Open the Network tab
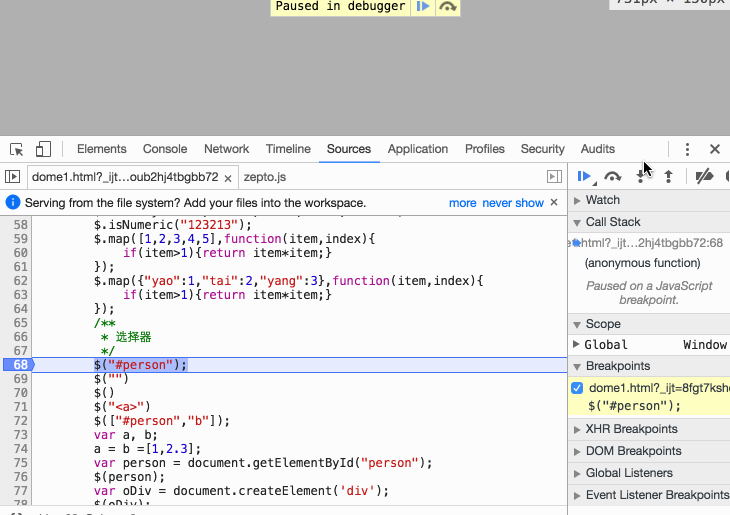The image size is (730, 515). [x=226, y=149]
